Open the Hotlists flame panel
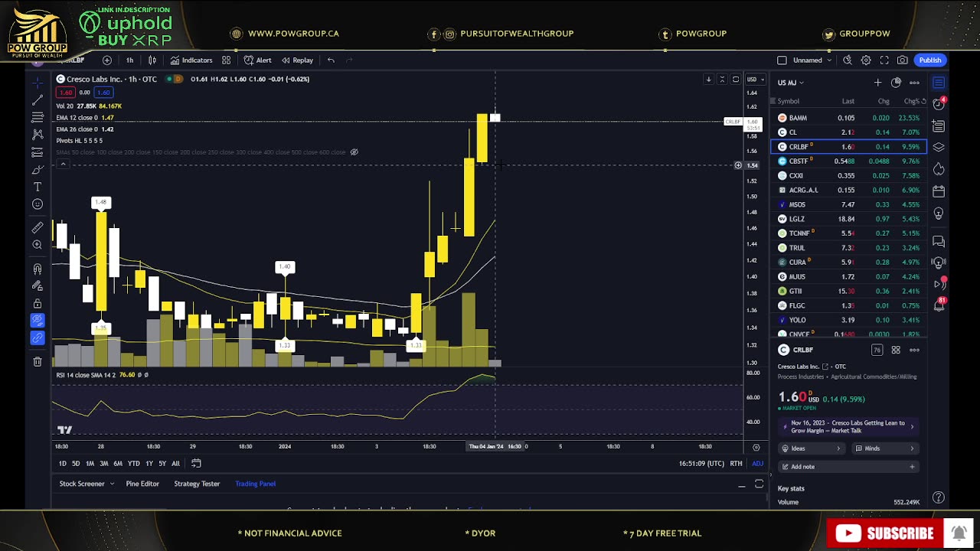This screenshot has height=551, width=980. pos(939,169)
